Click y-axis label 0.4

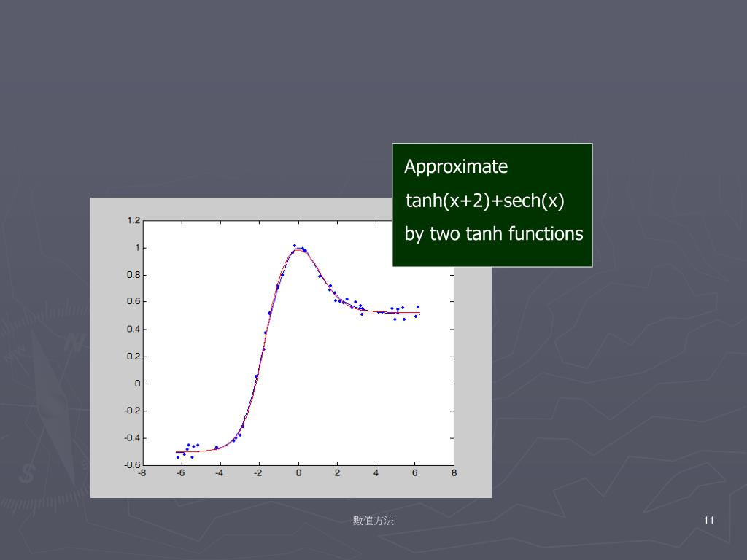pos(134,329)
